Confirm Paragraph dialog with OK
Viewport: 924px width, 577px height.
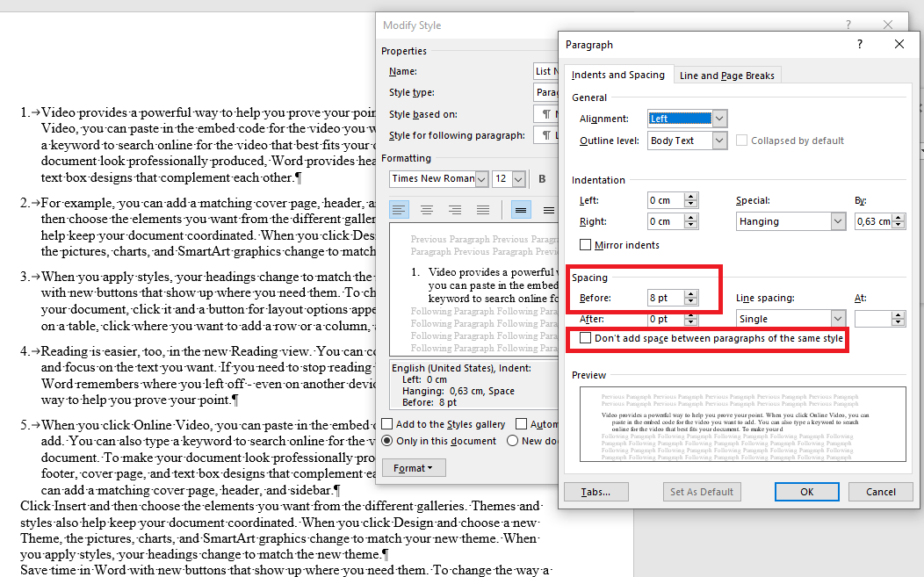(x=806, y=492)
